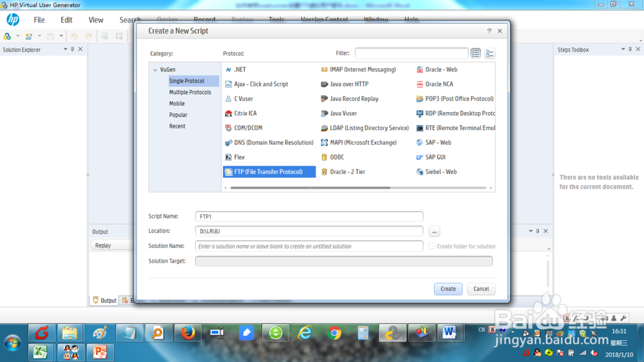Open the View menu
This screenshot has height=362, width=644.
click(x=96, y=20)
